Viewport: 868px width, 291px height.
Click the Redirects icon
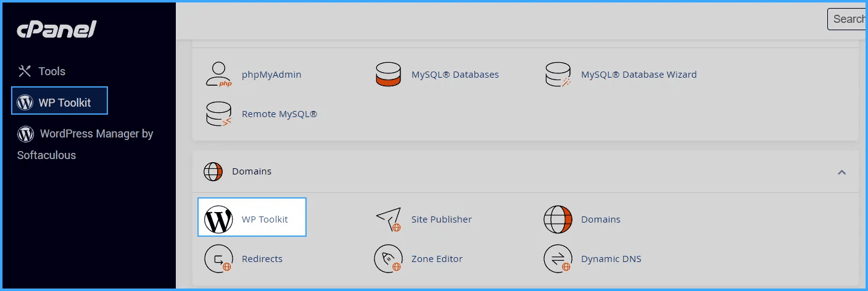coord(219,259)
